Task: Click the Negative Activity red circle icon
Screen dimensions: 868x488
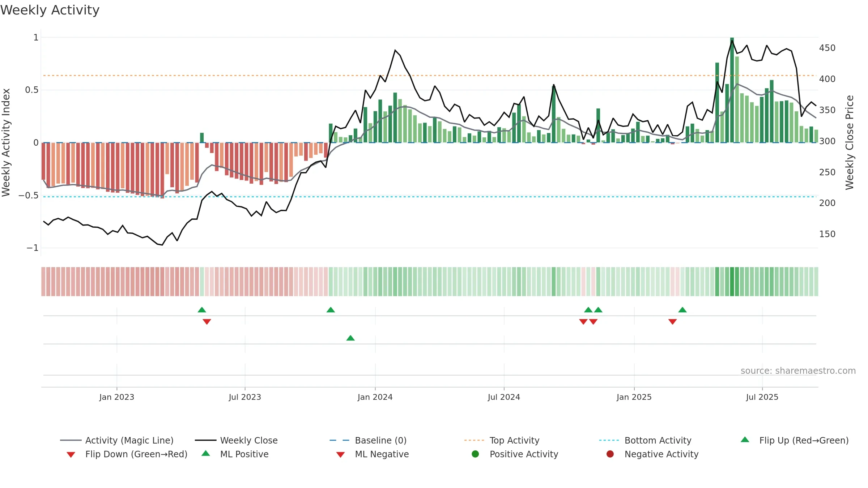Action: 610,454
